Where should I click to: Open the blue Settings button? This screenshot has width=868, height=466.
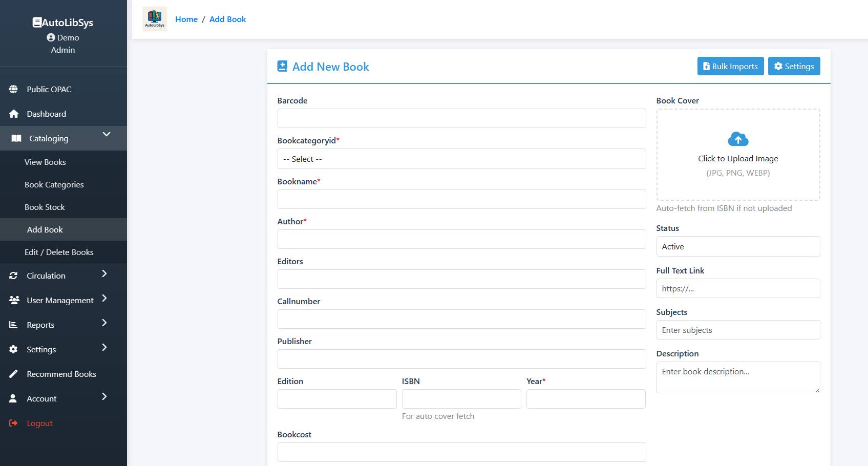tap(794, 66)
